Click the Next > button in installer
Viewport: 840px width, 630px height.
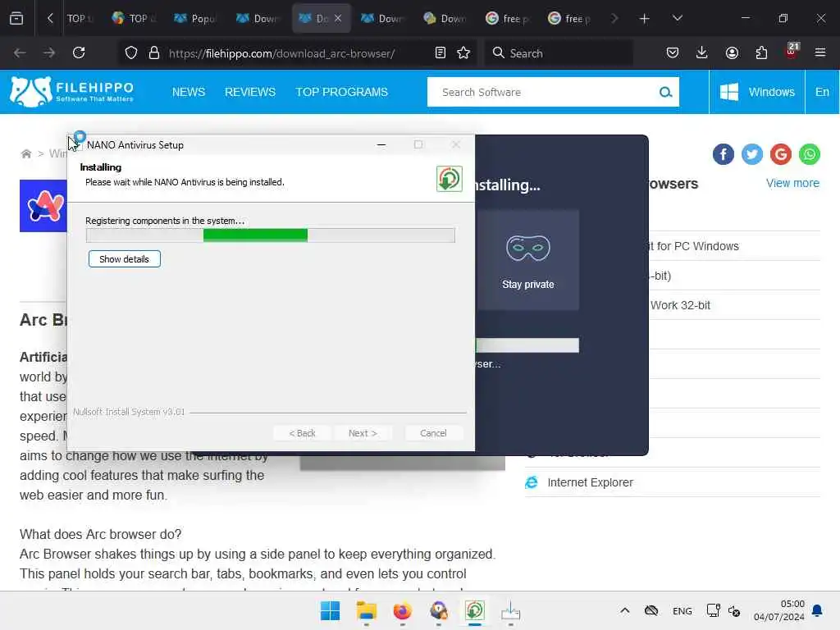pyautogui.click(x=363, y=433)
